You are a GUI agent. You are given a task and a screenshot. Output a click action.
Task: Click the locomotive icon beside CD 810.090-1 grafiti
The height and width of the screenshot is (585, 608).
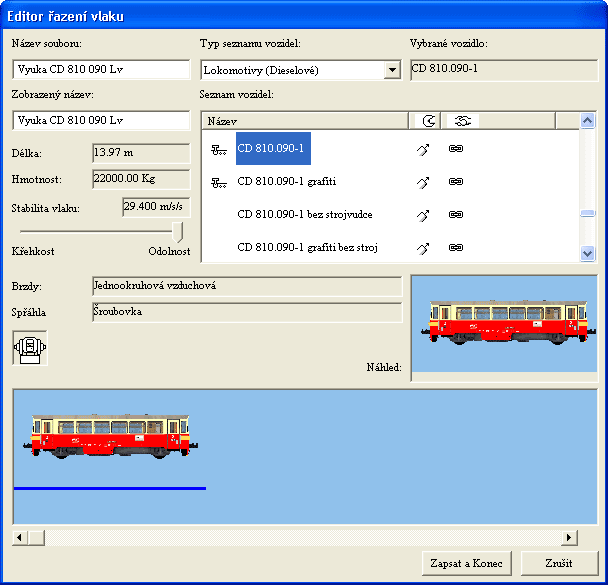219,182
